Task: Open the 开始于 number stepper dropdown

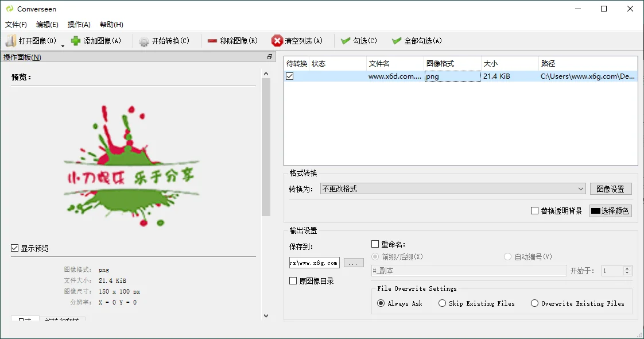Action: [626, 271]
